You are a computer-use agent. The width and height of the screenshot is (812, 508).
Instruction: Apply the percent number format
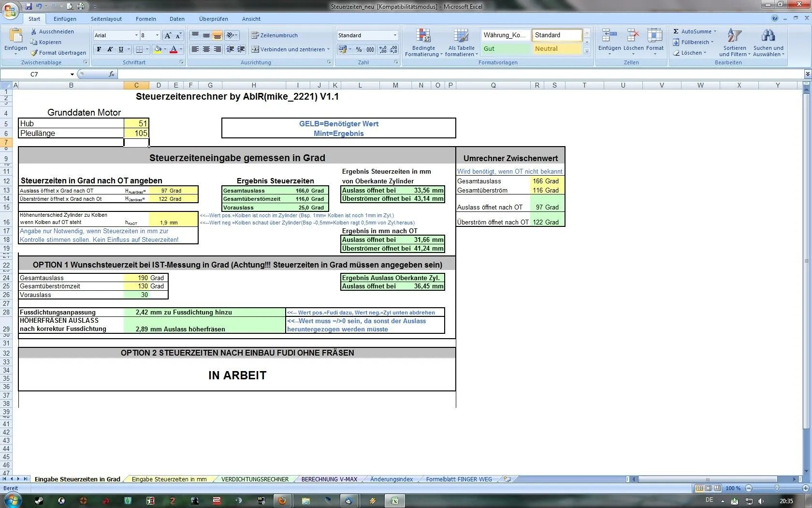(359, 49)
